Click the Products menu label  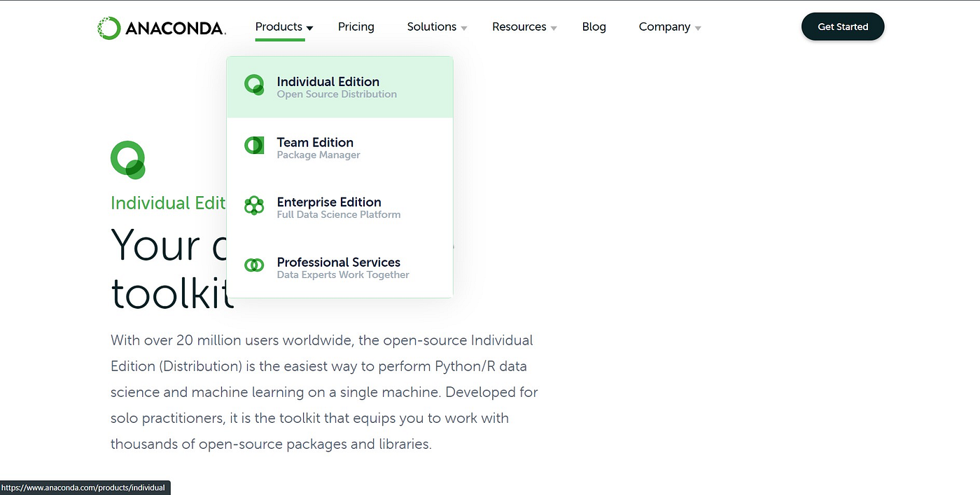[x=279, y=27]
